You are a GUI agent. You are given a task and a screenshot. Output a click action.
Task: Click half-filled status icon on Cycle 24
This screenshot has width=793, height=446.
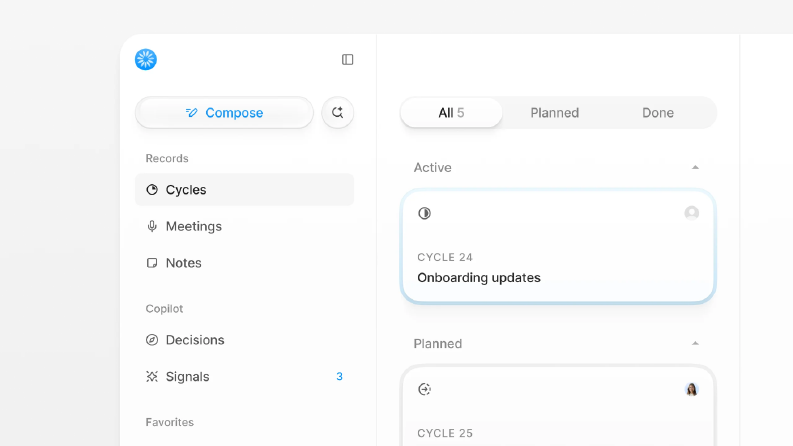[x=424, y=213]
